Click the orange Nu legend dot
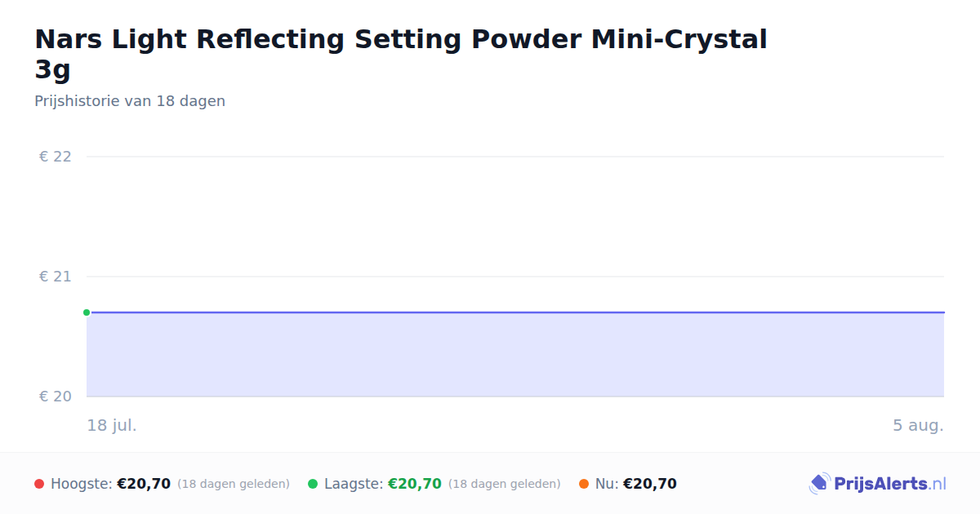Screen dimensions: 980x514 584,484
